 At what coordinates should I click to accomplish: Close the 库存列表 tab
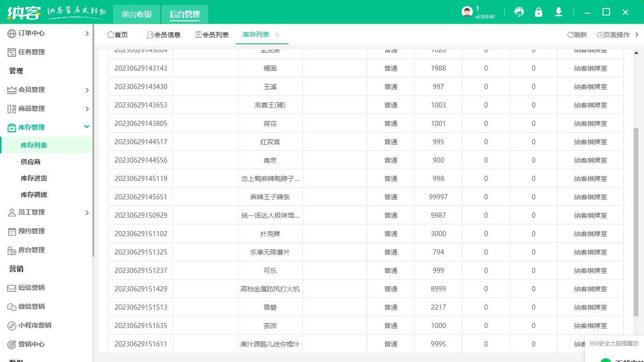pos(277,35)
